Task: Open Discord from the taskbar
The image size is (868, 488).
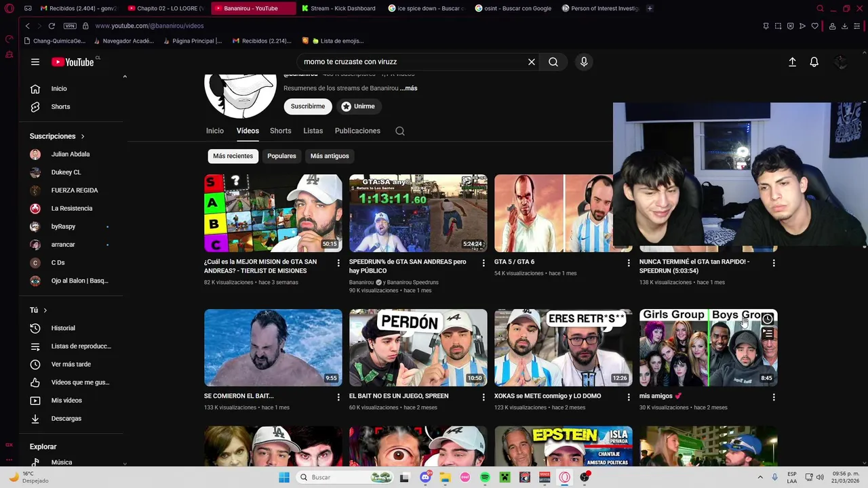Action: pos(425,477)
